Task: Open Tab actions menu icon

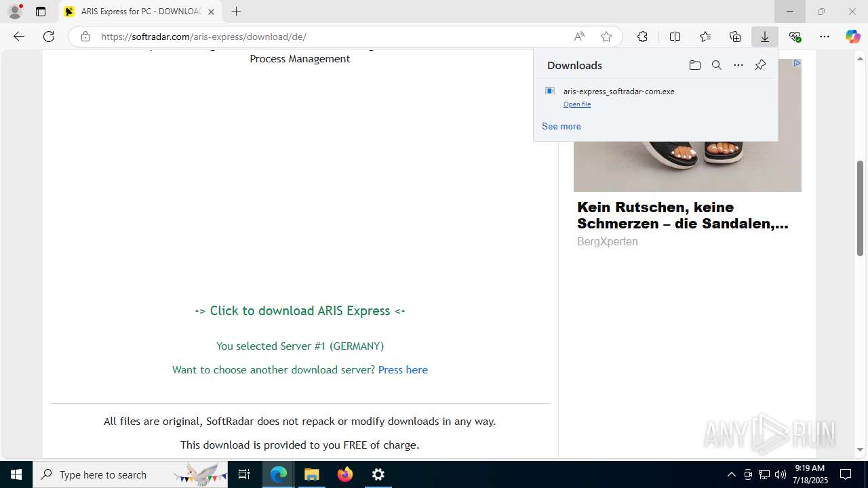Action: (41, 12)
